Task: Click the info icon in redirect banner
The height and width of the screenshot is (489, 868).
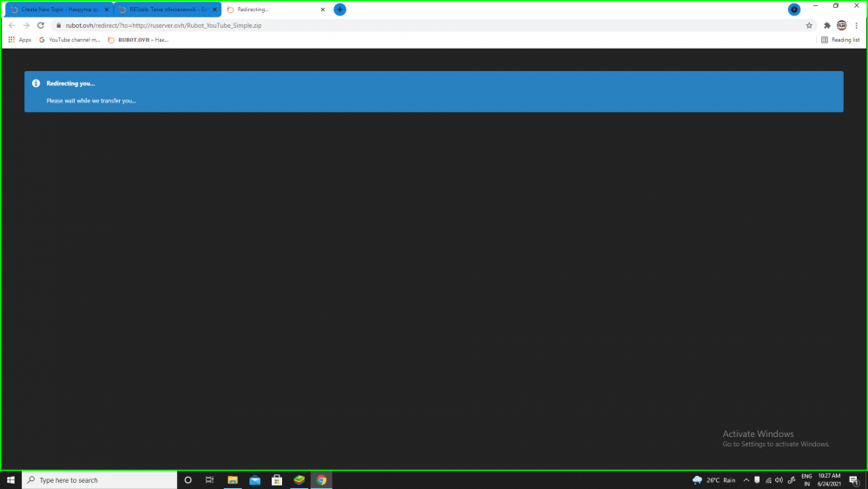Action: [36, 83]
